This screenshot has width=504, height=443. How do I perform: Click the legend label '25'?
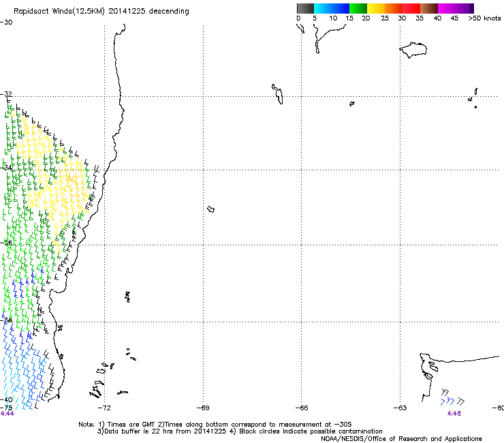point(385,18)
